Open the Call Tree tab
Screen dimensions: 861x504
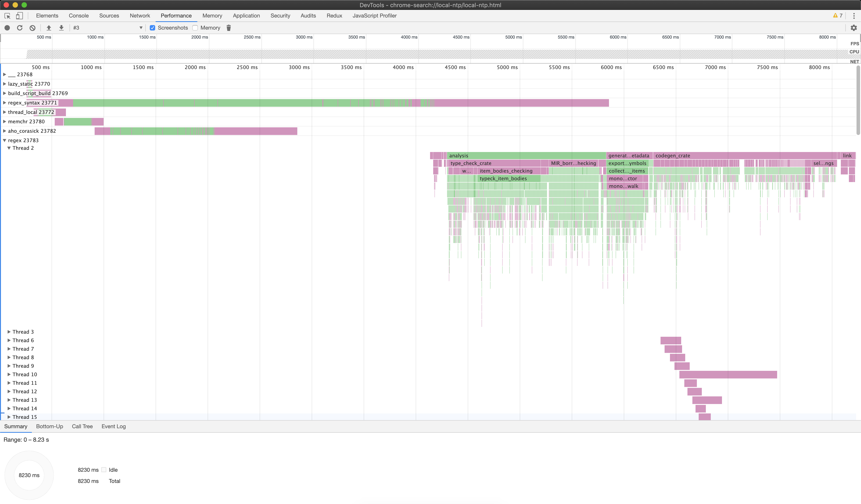pyautogui.click(x=82, y=426)
